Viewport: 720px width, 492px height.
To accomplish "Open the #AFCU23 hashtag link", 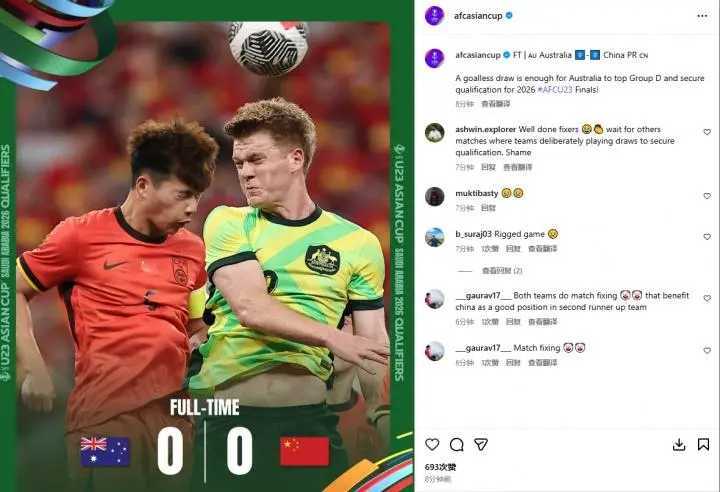I will point(555,90).
